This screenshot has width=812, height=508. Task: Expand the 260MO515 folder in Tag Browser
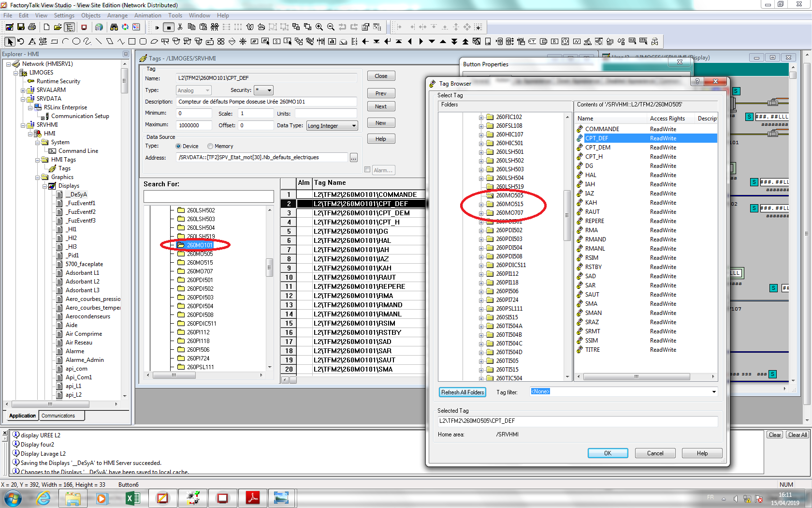481,205
